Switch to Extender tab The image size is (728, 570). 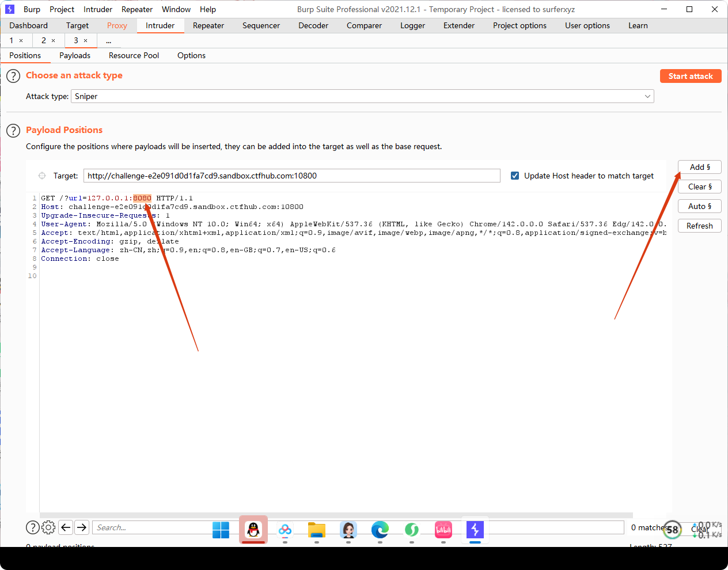459,25
